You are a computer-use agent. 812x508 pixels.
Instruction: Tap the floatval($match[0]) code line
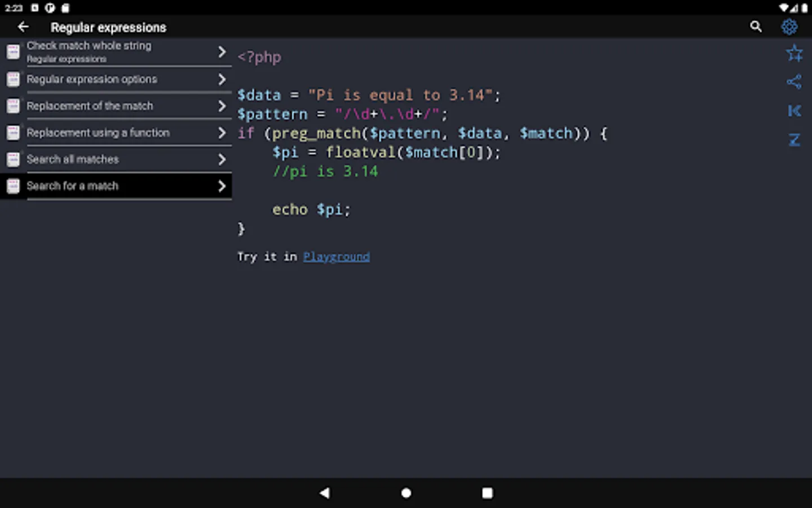click(x=386, y=152)
